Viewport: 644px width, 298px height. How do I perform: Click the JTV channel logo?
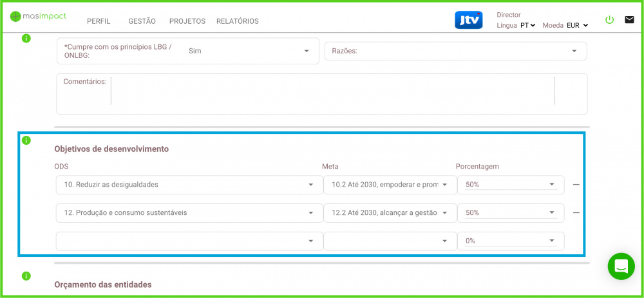468,20
